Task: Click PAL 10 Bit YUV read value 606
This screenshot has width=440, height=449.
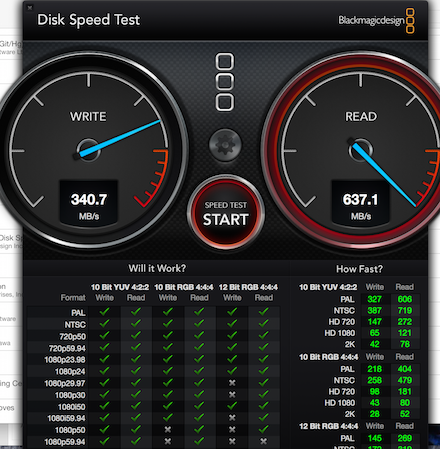Action: click(x=405, y=299)
